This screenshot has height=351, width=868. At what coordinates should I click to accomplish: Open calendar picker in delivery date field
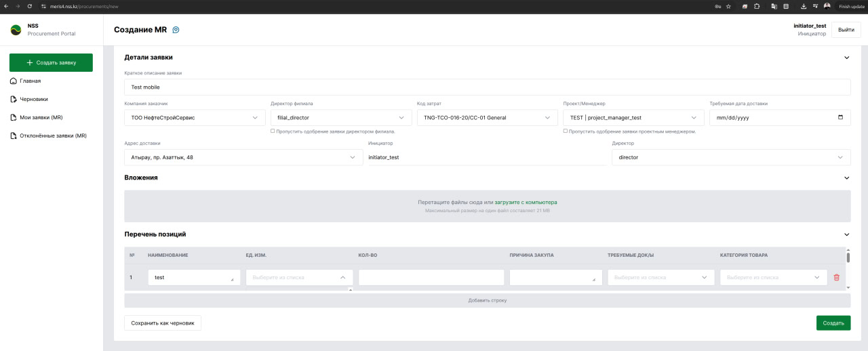[841, 117]
